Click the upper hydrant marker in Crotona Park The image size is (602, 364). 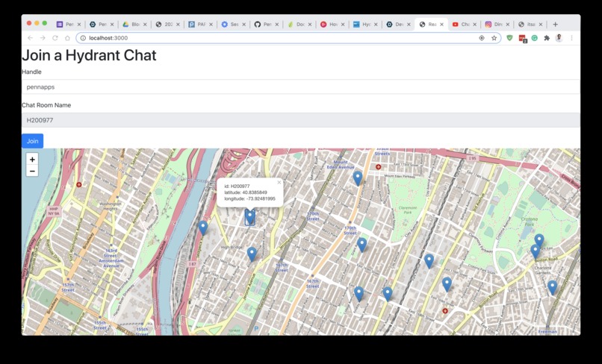[x=539, y=241]
